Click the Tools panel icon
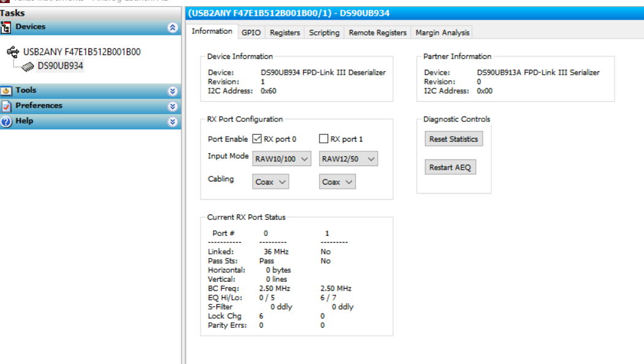Viewport: 644px width, 364px height. (6, 91)
